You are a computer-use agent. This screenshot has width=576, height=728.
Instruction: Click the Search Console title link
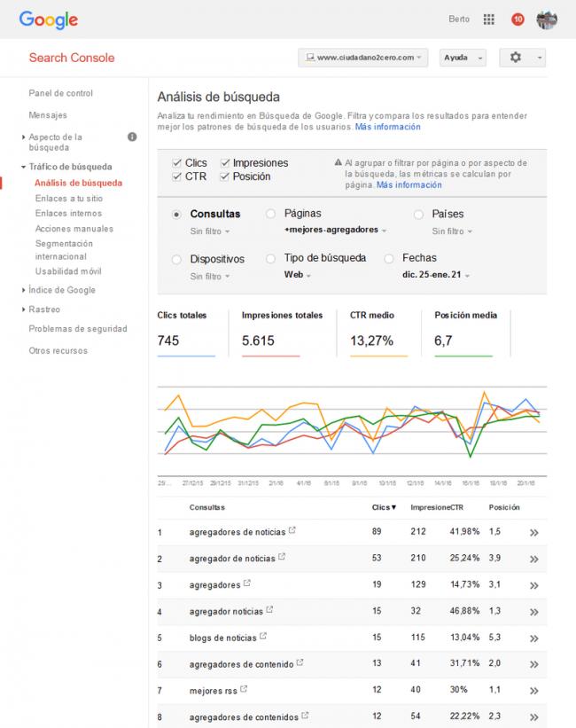72,58
